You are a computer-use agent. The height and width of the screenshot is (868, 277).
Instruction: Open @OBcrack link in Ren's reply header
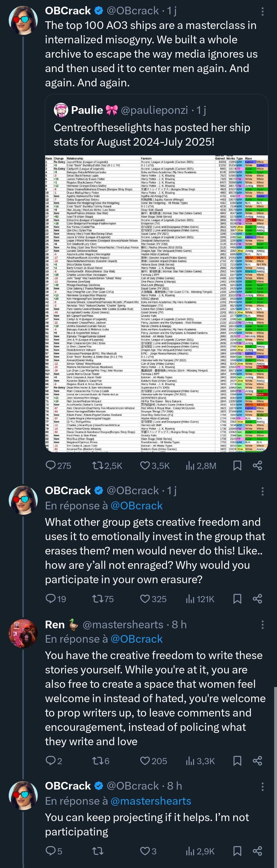[x=136, y=639]
